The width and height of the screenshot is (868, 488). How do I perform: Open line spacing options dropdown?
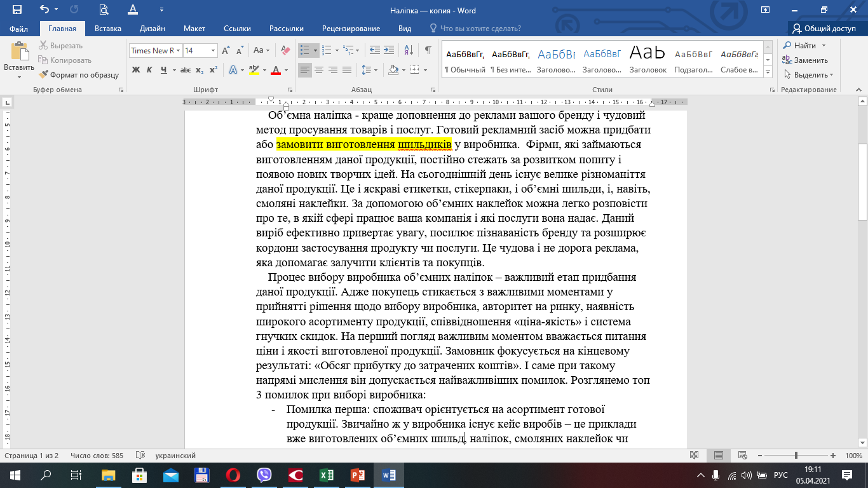(x=369, y=70)
